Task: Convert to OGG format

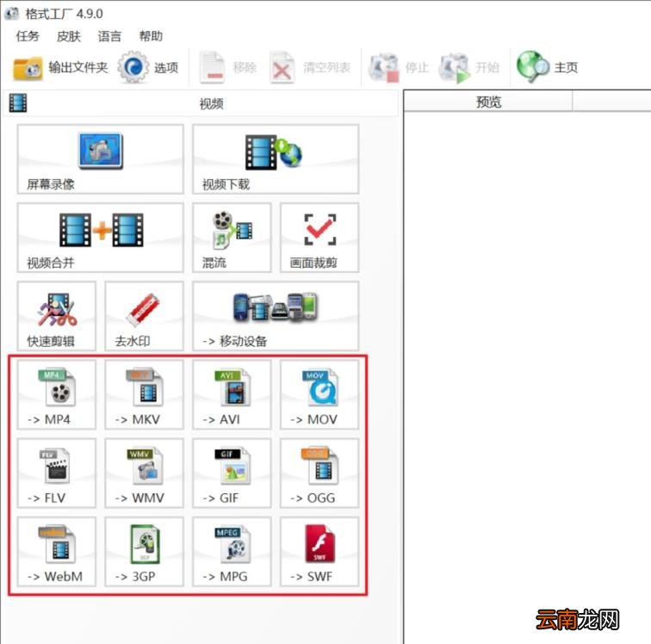Action: click(x=319, y=473)
